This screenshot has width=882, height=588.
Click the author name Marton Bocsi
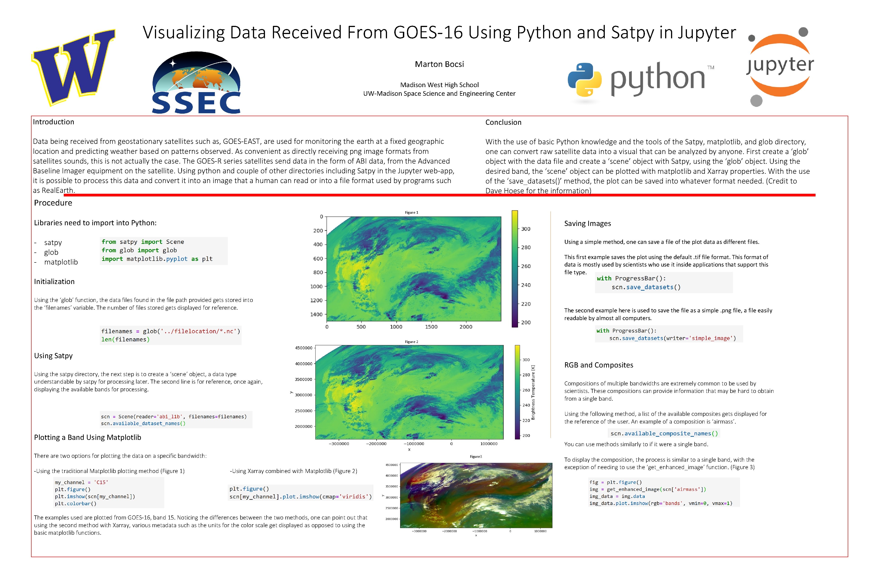(439, 64)
